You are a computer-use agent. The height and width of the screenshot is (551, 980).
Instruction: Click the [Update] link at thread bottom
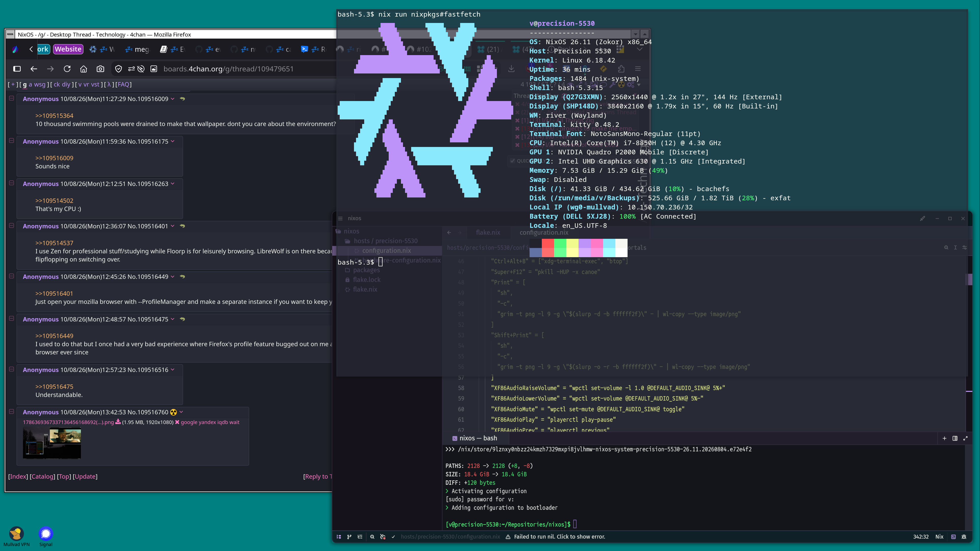tap(85, 477)
